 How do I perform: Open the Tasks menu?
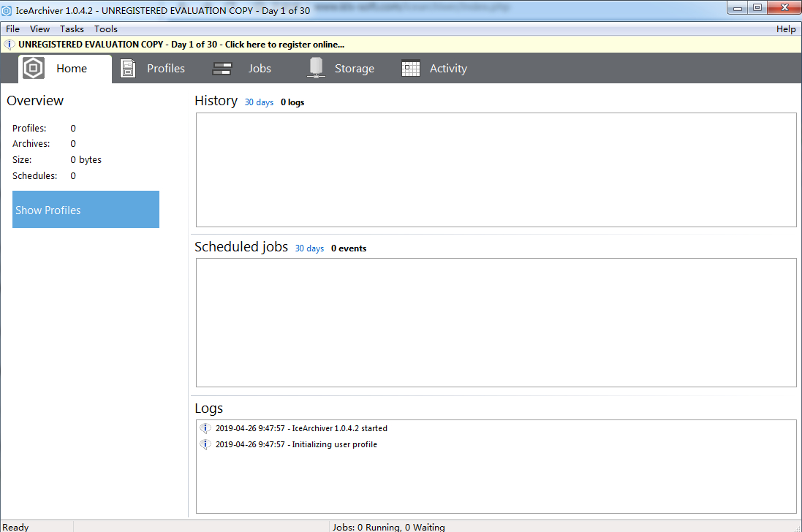point(72,29)
